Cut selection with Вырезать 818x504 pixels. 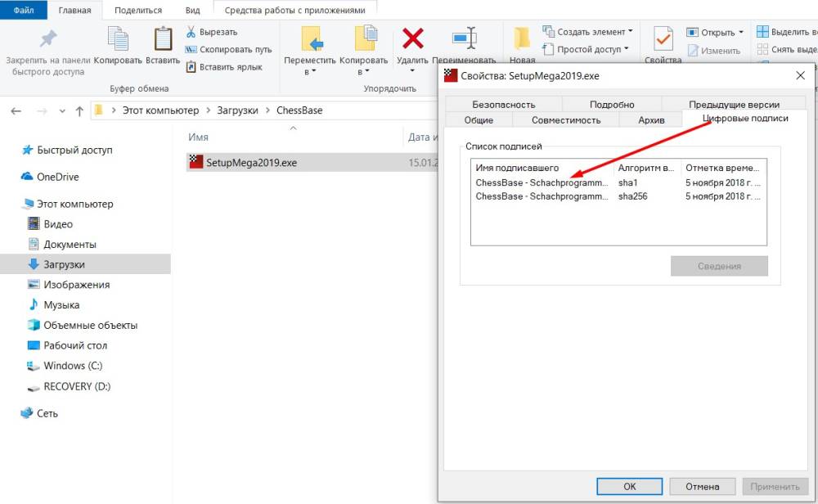212,32
